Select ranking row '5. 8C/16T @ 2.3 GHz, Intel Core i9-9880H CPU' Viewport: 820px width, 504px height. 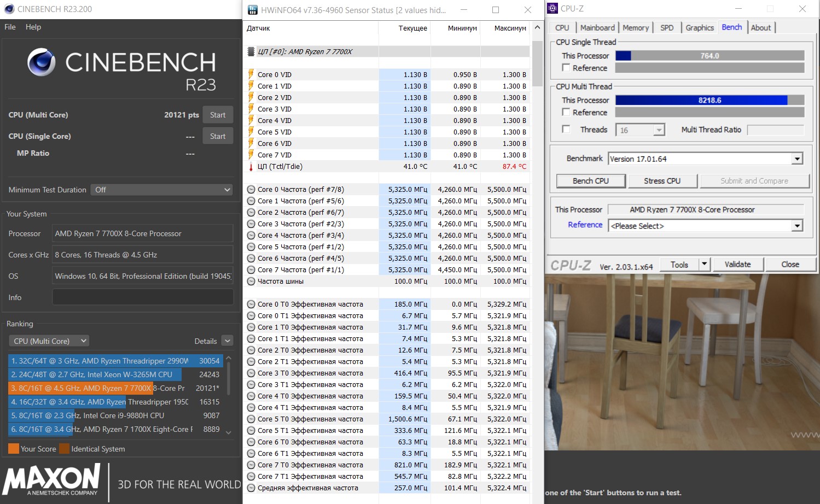115,415
